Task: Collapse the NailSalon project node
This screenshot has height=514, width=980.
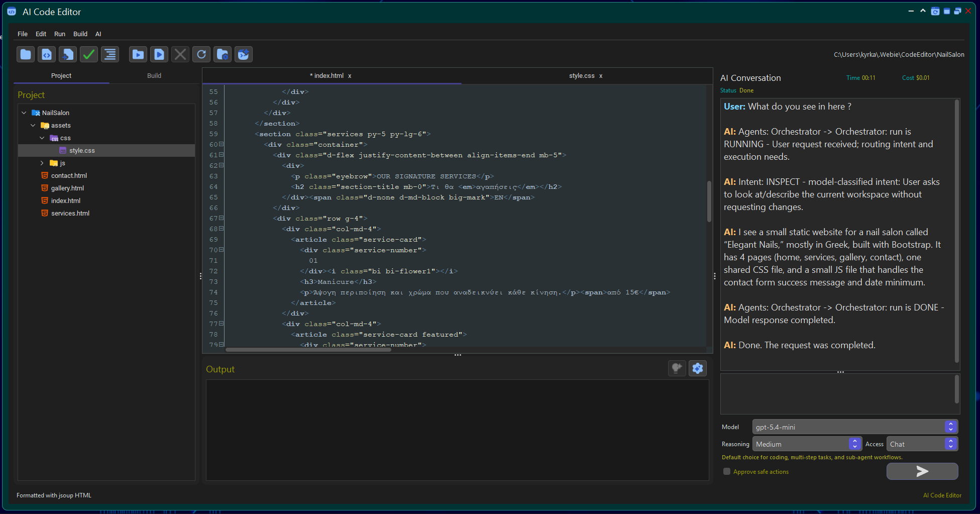Action: pyautogui.click(x=24, y=113)
